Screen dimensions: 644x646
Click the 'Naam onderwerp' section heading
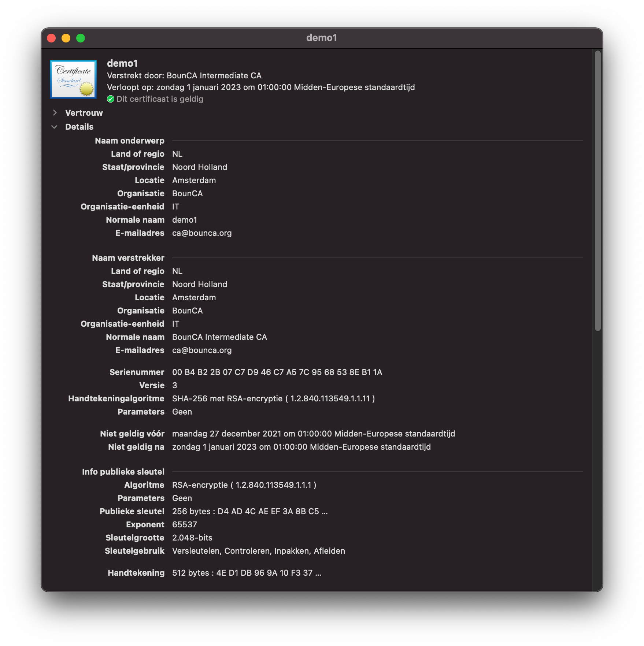[130, 141]
